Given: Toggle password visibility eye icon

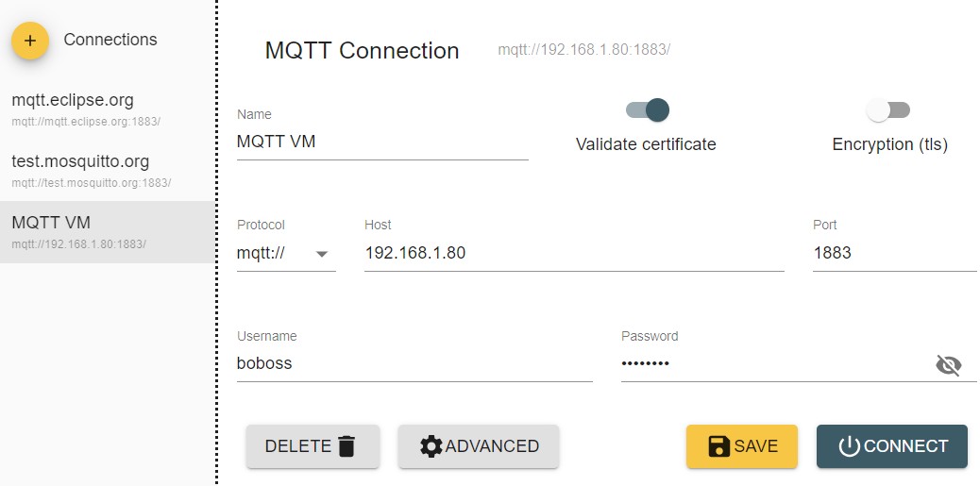Looking at the screenshot, I should coord(948,365).
